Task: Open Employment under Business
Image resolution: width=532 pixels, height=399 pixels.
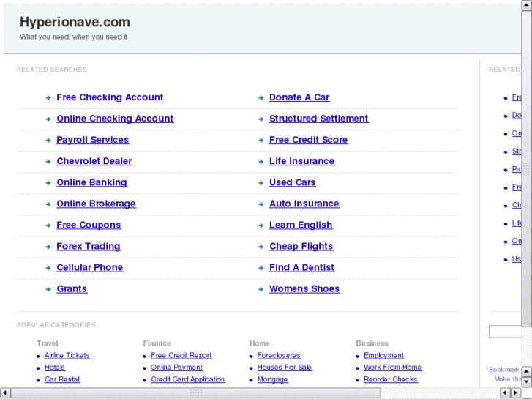Action: [383, 356]
